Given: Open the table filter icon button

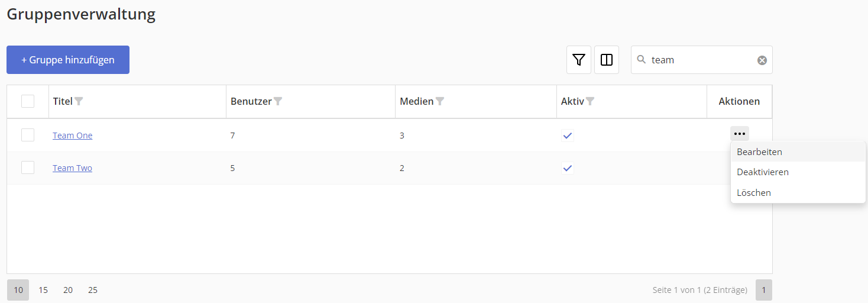Looking at the screenshot, I should 579,60.
